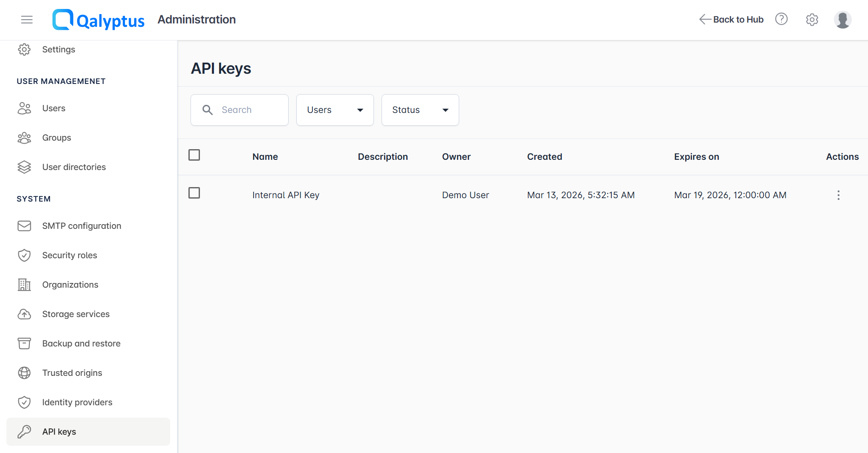Open the settings gear in header
Image resolution: width=868 pixels, height=453 pixels.
pos(812,20)
